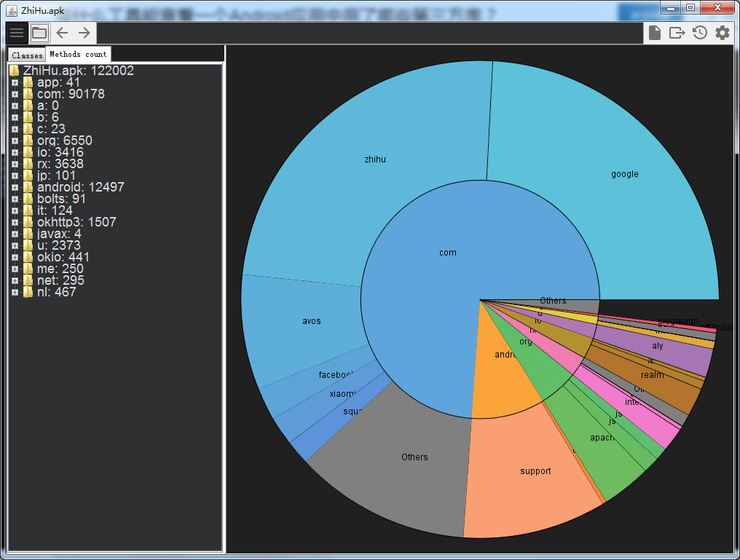Minimize the ZhiHu.apk window

[671, 8]
